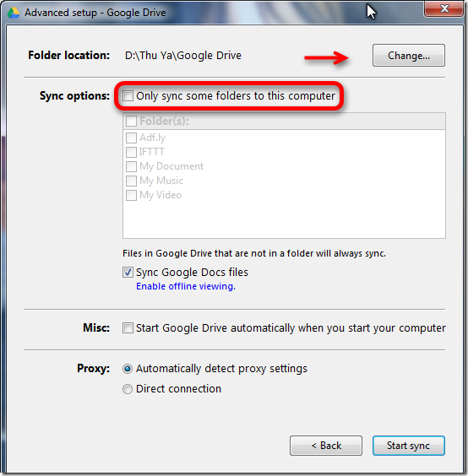Close the Advanced setup window
This screenshot has width=468, height=476.
tap(444, 8)
